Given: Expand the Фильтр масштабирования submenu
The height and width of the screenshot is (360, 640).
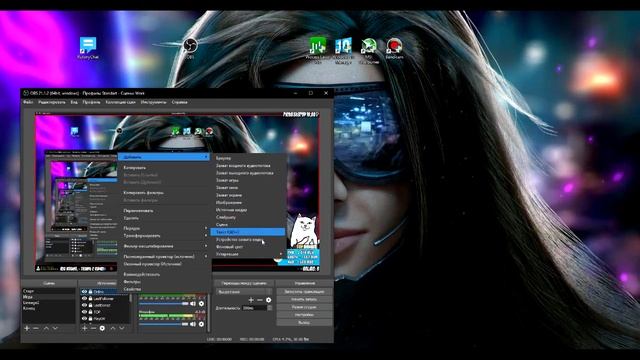Looking at the screenshot, I should click(x=164, y=246).
